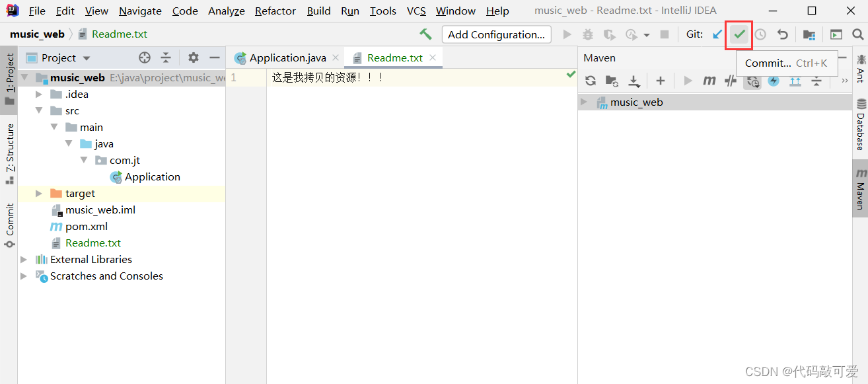Click music_web breadcrumb in navigation bar

pos(37,34)
